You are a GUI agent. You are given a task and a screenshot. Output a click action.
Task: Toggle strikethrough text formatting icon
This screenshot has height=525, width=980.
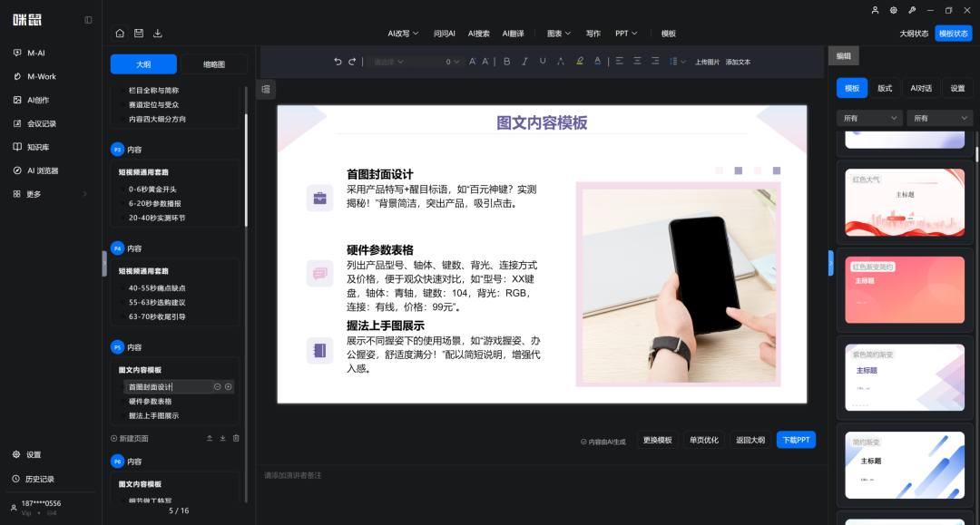click(561, 61)
